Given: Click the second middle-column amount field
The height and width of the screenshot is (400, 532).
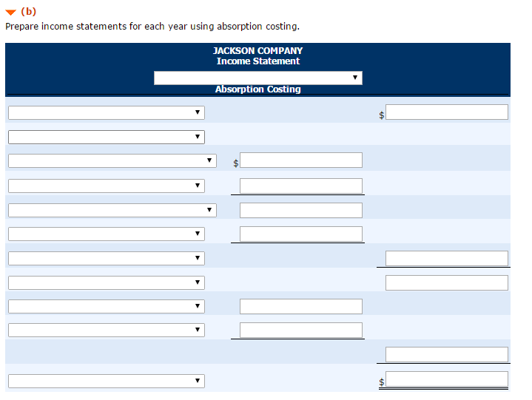Looking at the screenshot, I should coord(300,186).
